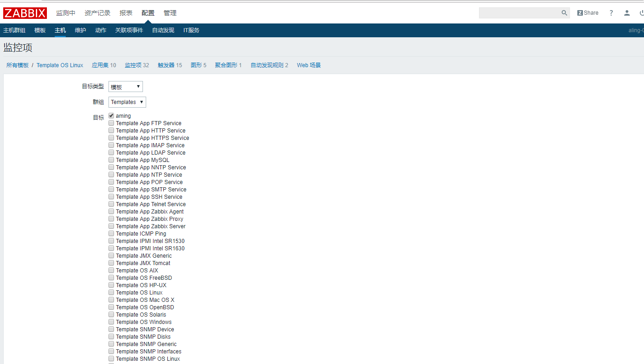
Task: Go to 主机 submenu
Action: pyautogui.click(x=60, y=30)
